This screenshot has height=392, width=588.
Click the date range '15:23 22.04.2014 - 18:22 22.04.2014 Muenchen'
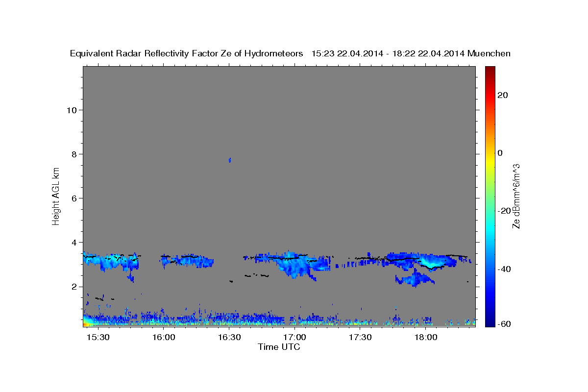pyautogui.click(x=411, y=54)
